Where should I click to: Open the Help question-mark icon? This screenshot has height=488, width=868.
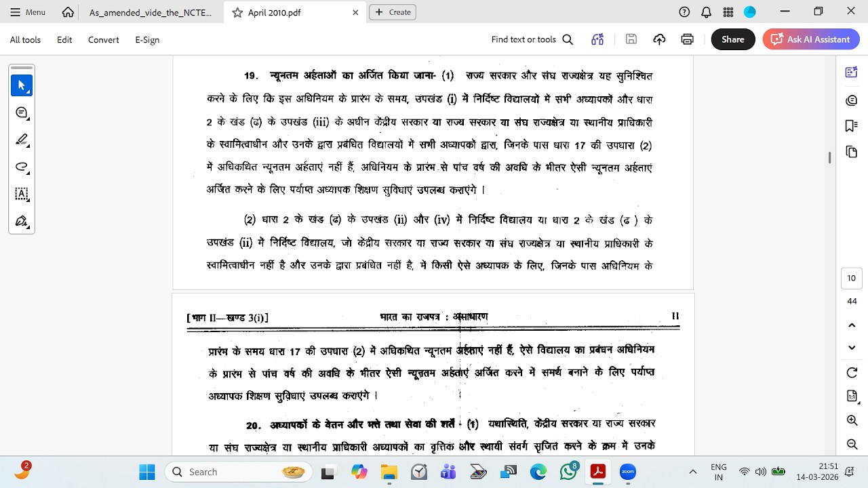point(684,12)
